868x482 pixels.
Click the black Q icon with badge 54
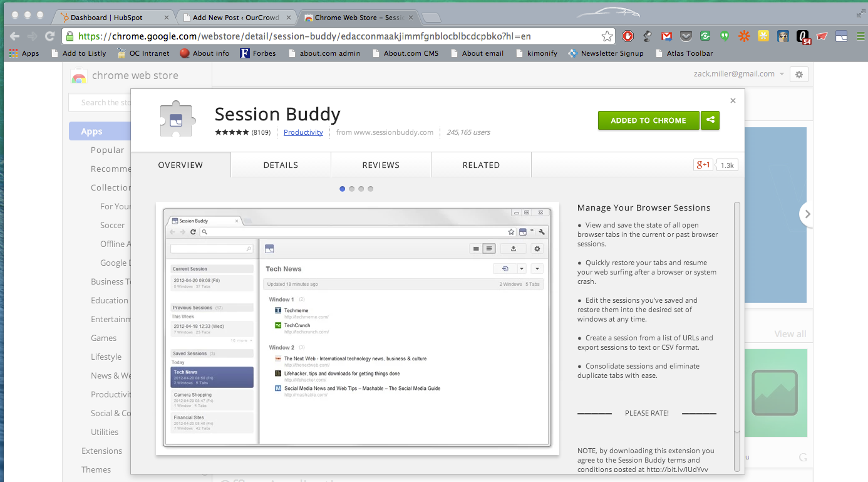click(x=803, y=37)
